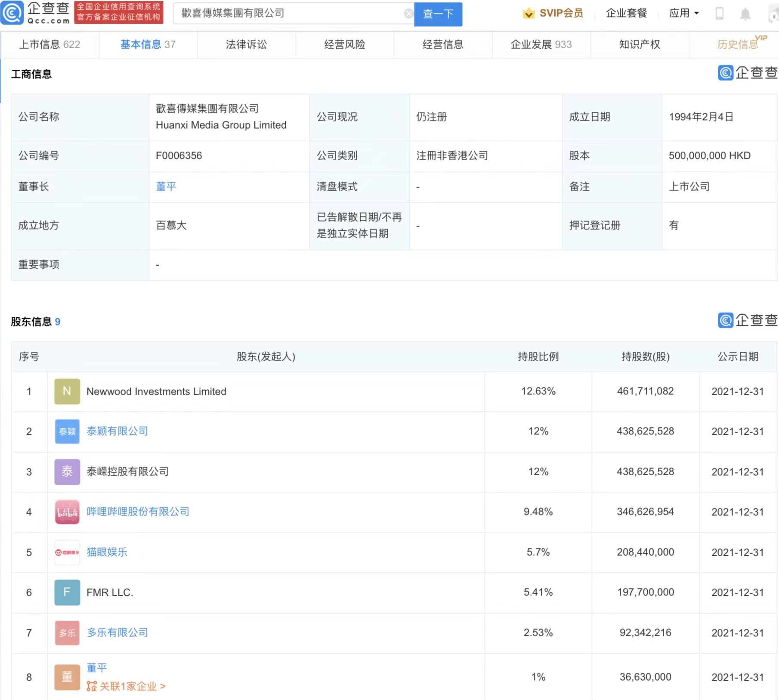Viewport: 779px width, 700px height.
Task: Select the 仍注册 company status value
Action: click(431, 117)
